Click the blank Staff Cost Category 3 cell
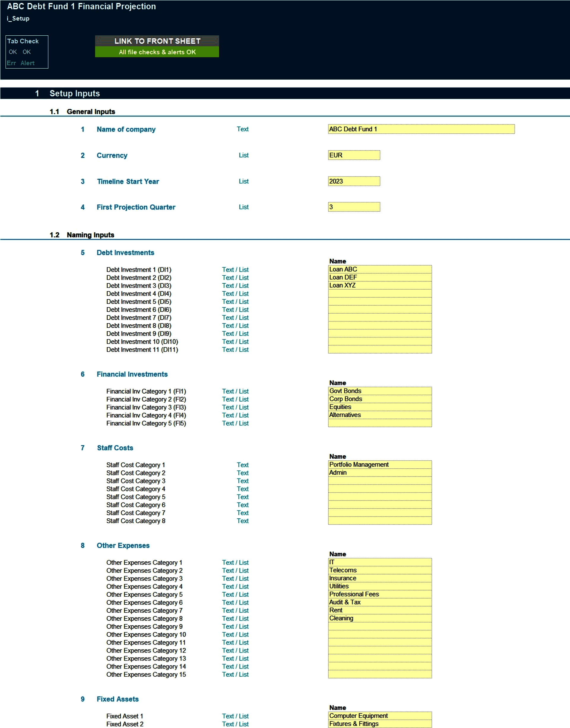Screen dimensions: 570x728 379,480
